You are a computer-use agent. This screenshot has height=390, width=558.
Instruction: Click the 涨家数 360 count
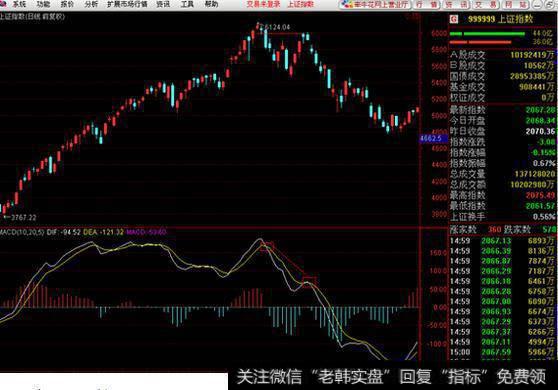click(x=494, y=230)
